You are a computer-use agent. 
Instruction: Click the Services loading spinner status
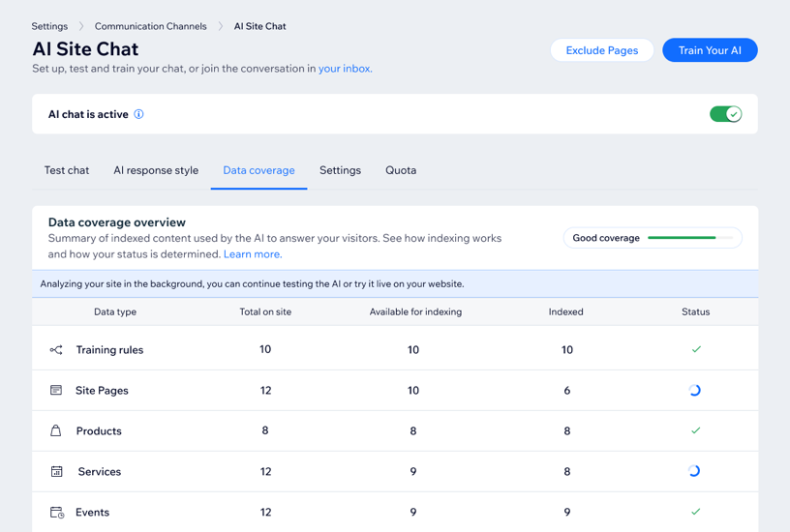(x=694, y=472)
